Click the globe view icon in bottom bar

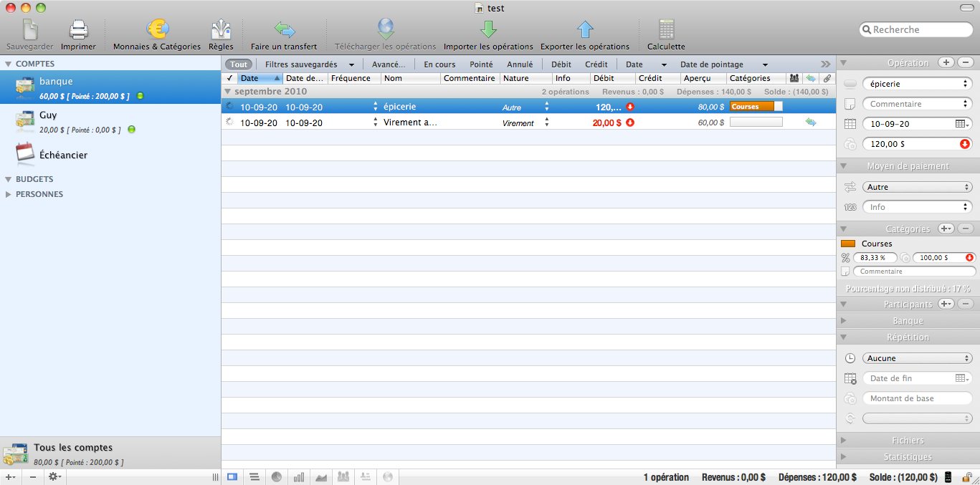click(388, 477)
